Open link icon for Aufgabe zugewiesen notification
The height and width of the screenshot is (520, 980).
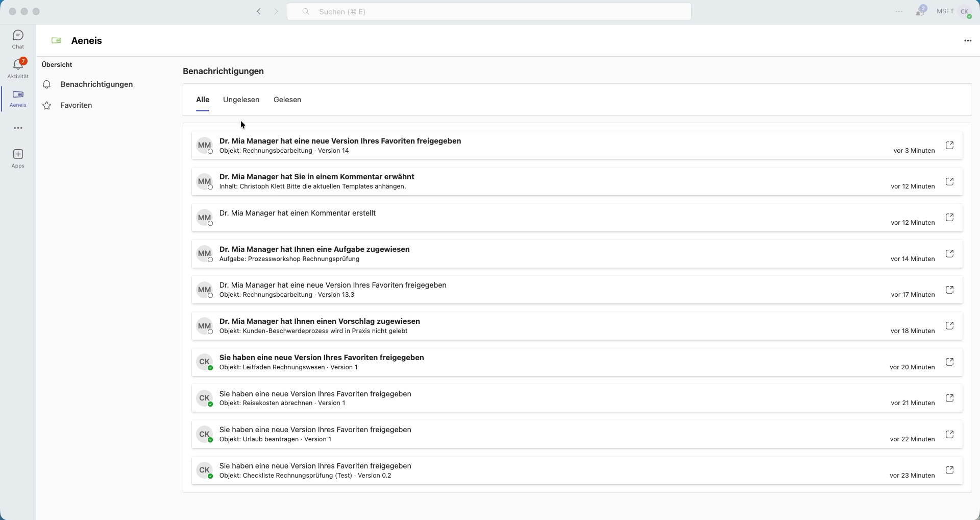point(949,254)
